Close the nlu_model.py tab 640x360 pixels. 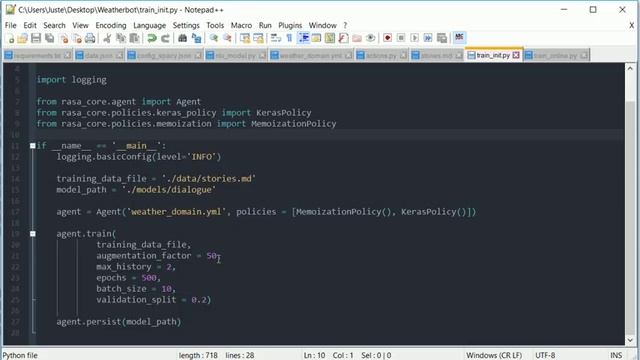pyautogui.click(x=262, y=55)
